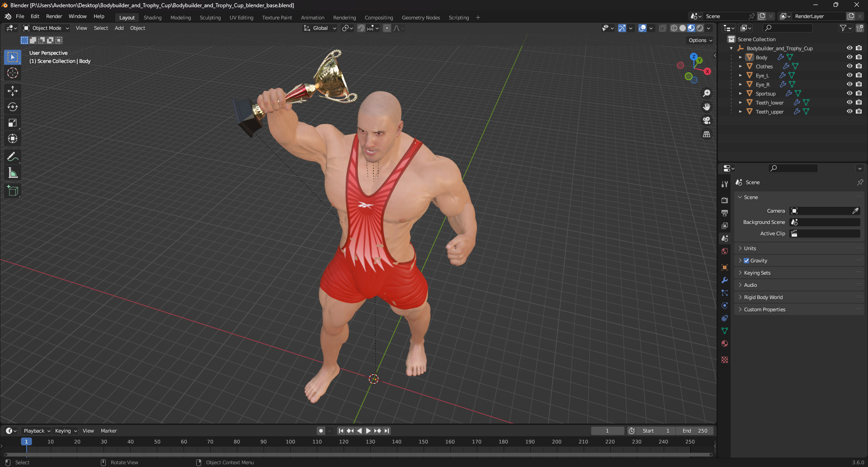Screen dimensions: 868x467
Task: Open the Particles properties tab
Action: pyautogui.click(x=725, y=293)
